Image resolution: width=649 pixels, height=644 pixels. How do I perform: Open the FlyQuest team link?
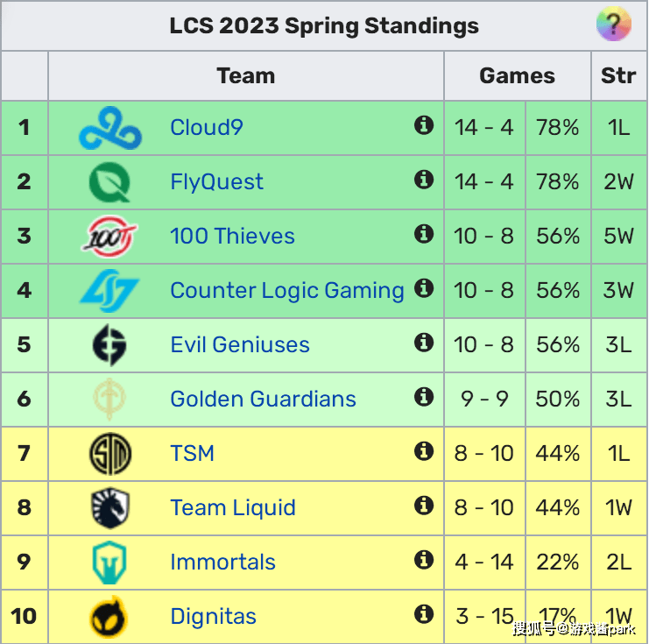pos(216,182)
